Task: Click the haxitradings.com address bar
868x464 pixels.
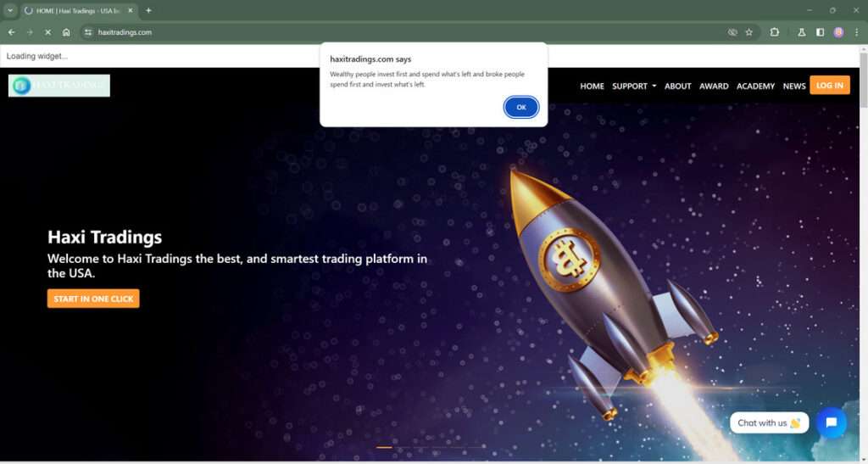Action: tap(409, 32)
